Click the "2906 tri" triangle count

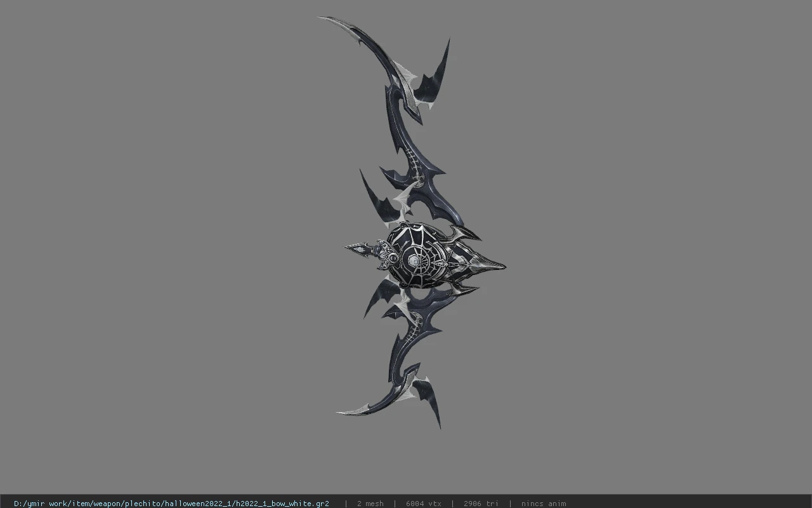[481, 504]
